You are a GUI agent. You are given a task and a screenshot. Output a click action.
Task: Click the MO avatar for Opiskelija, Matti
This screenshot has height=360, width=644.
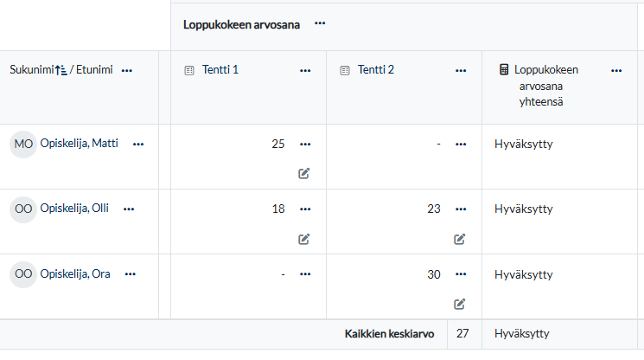(x=23, y=145)
